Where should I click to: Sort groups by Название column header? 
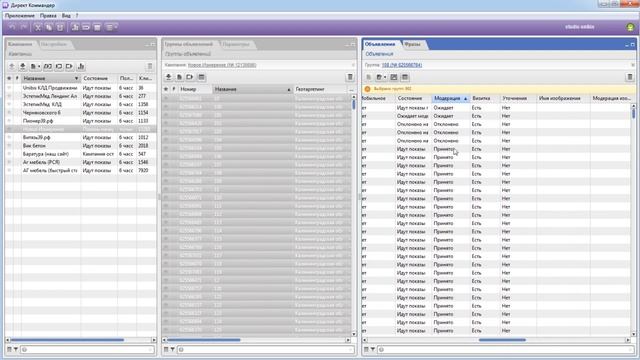click(252, 89)
